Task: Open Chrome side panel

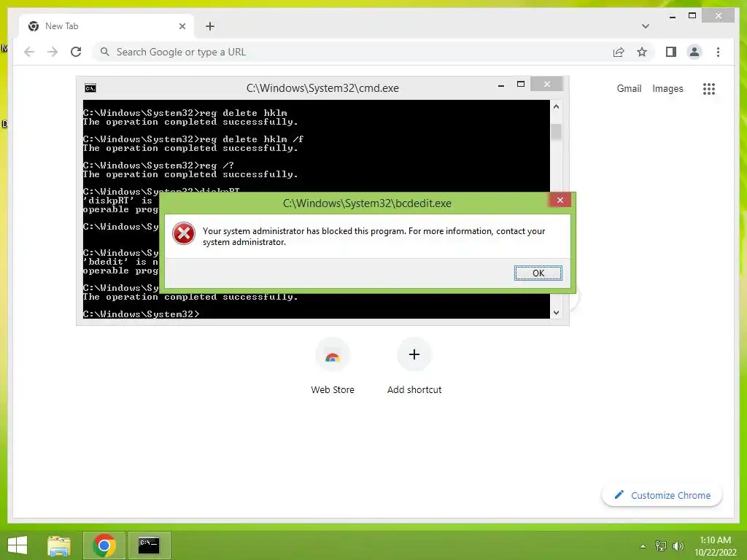Action: (671, 52)
